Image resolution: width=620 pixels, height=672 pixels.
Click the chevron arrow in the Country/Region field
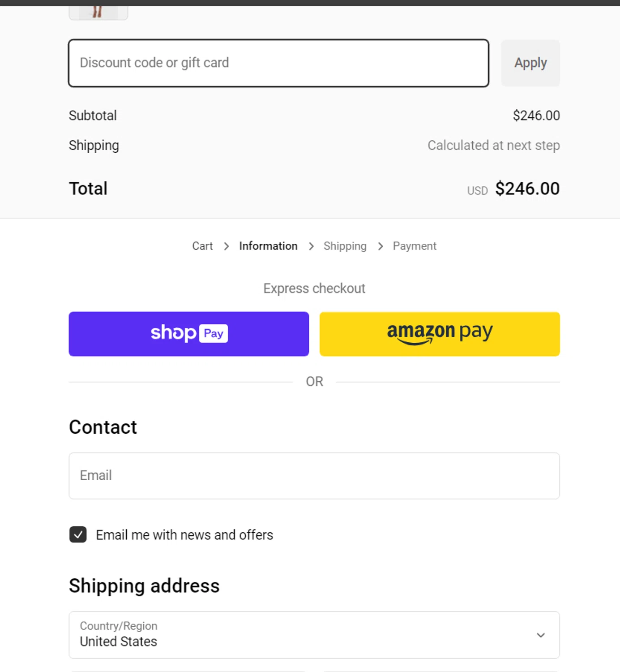(541, 635)
